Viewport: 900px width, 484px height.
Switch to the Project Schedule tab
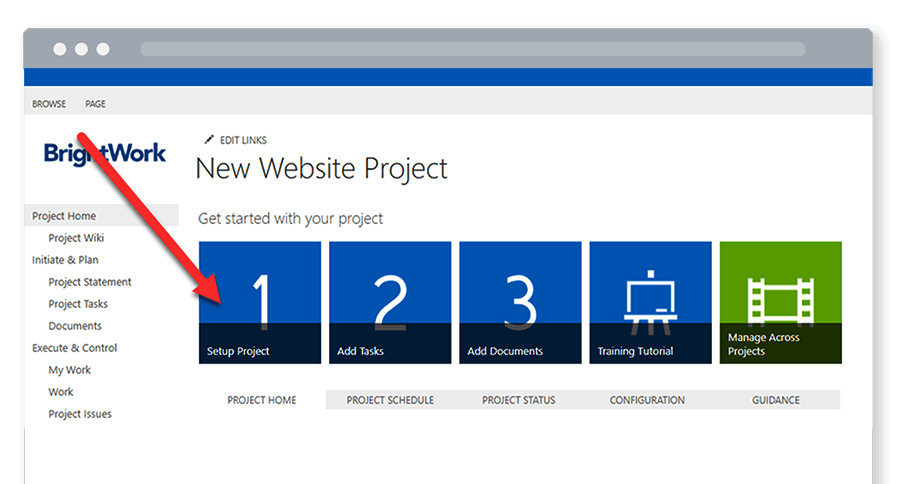(x=390, y=400)
